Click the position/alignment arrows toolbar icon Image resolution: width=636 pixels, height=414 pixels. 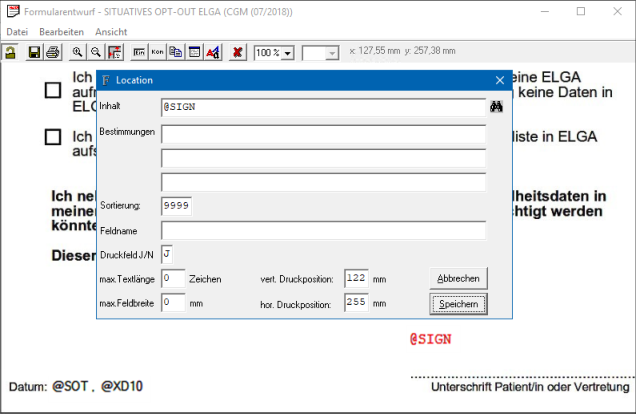[x=115, y=52]
